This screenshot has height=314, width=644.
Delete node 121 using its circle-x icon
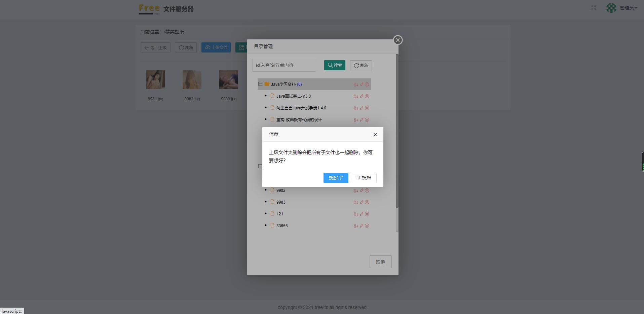367,214
